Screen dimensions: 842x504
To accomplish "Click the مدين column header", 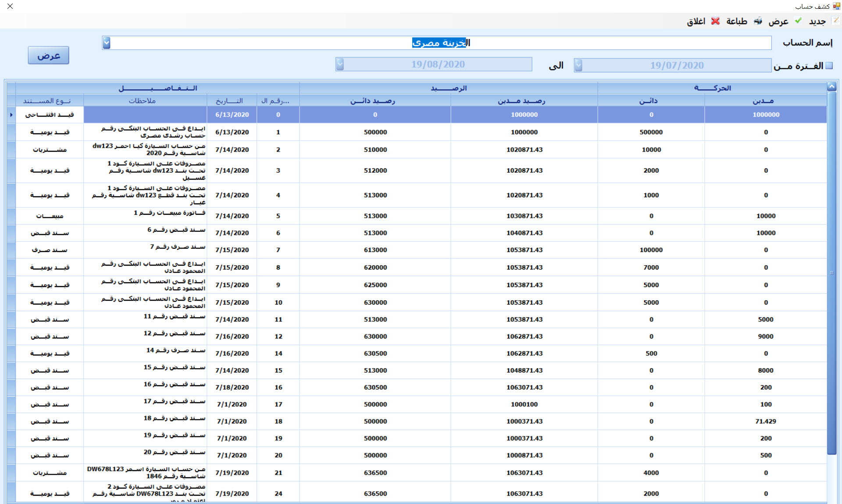I will [765, 101].
